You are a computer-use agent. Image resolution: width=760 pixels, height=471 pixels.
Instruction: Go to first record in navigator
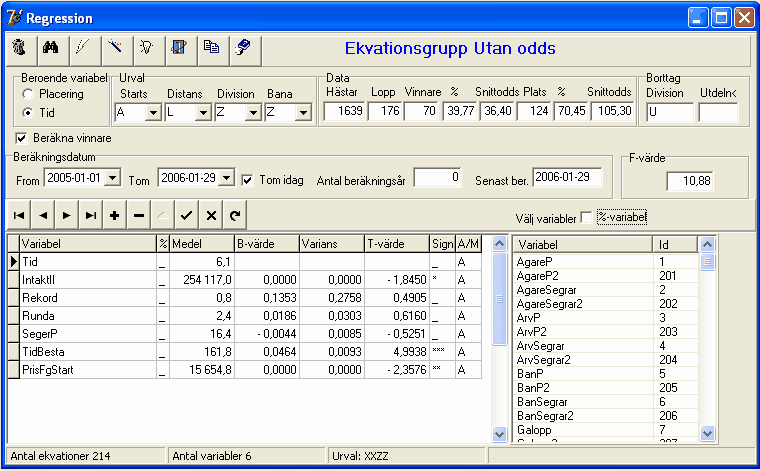(19, 215)
